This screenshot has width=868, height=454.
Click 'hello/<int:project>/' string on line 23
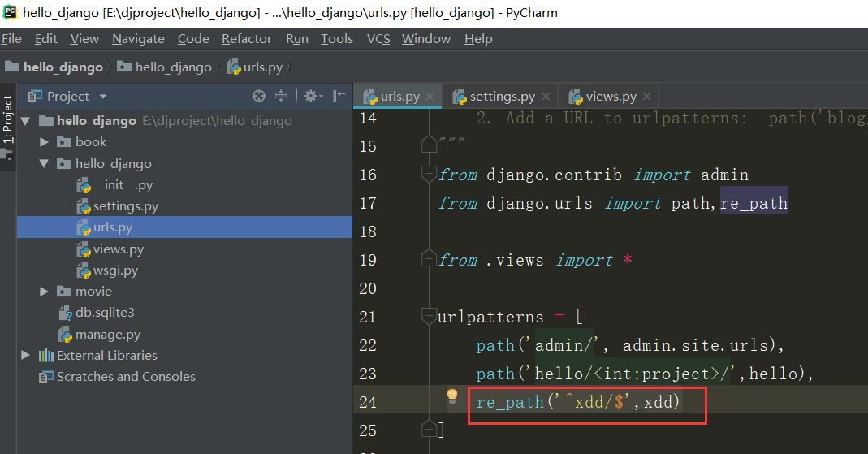632,374
